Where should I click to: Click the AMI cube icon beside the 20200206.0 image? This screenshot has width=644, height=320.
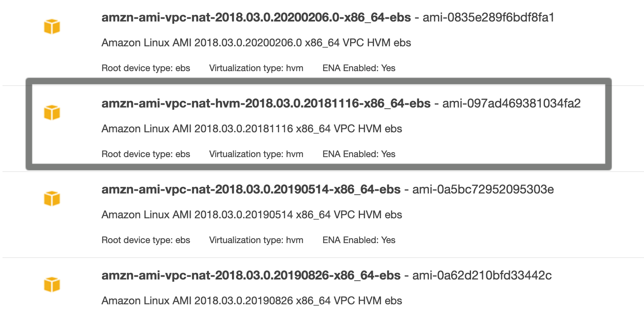[x=52, y=27]
